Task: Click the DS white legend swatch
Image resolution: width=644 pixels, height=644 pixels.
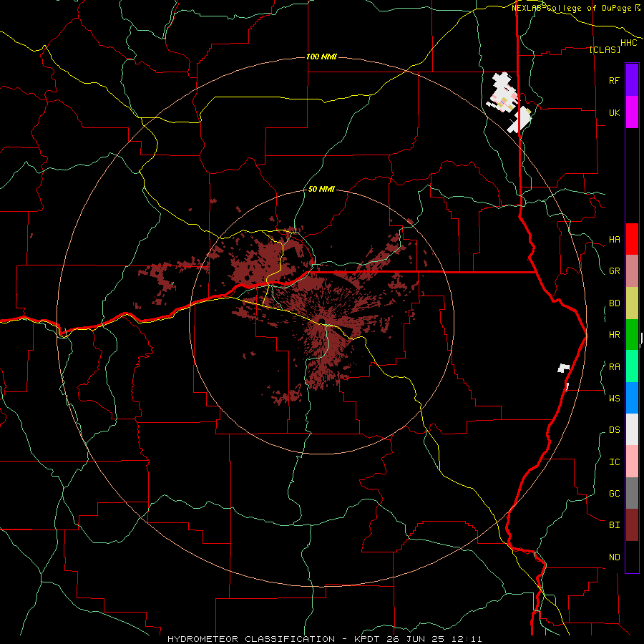Action: click(632, 429)
